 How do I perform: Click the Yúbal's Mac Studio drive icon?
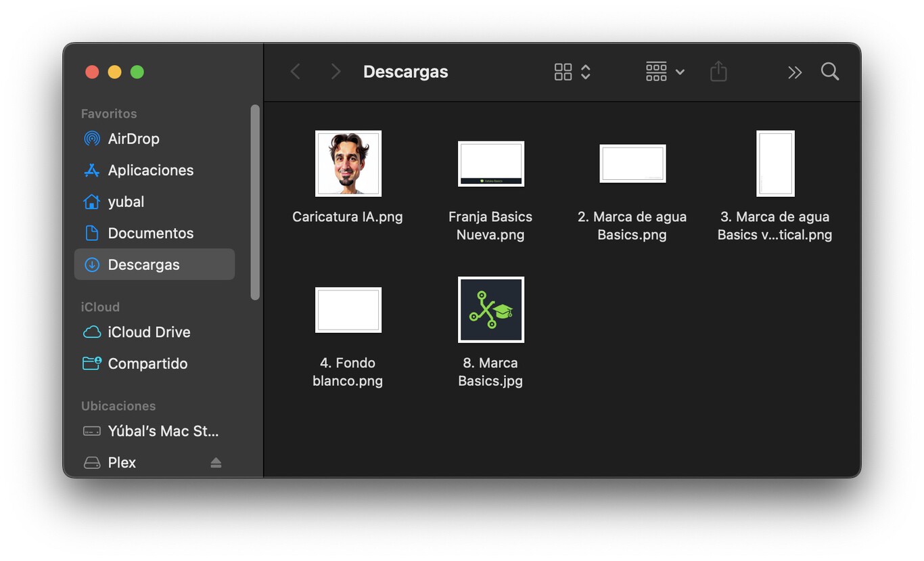91,431
